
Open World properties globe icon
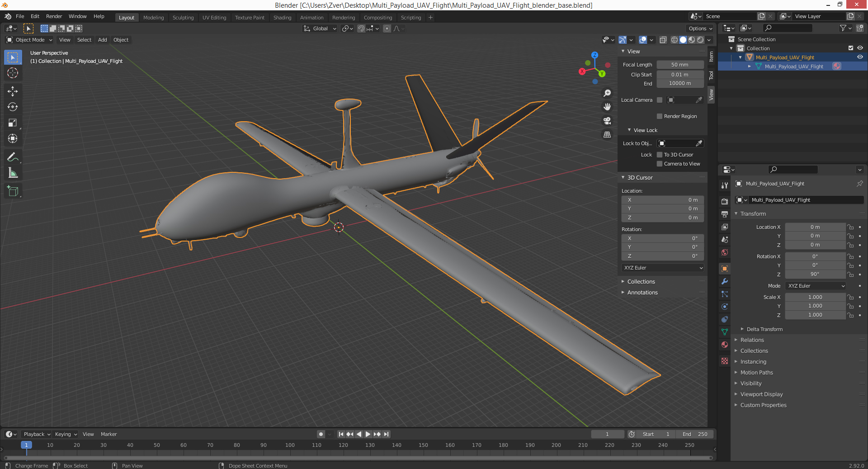click(x=725, y=252)
